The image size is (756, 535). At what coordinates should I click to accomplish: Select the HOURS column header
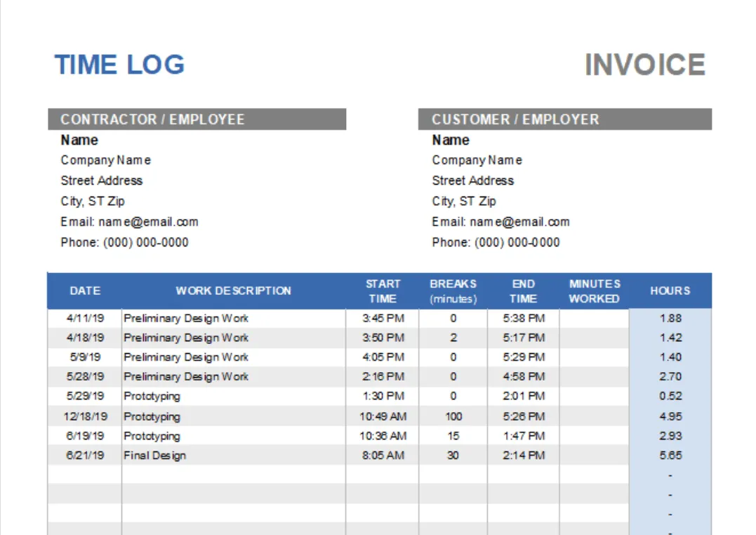[670, 291]
